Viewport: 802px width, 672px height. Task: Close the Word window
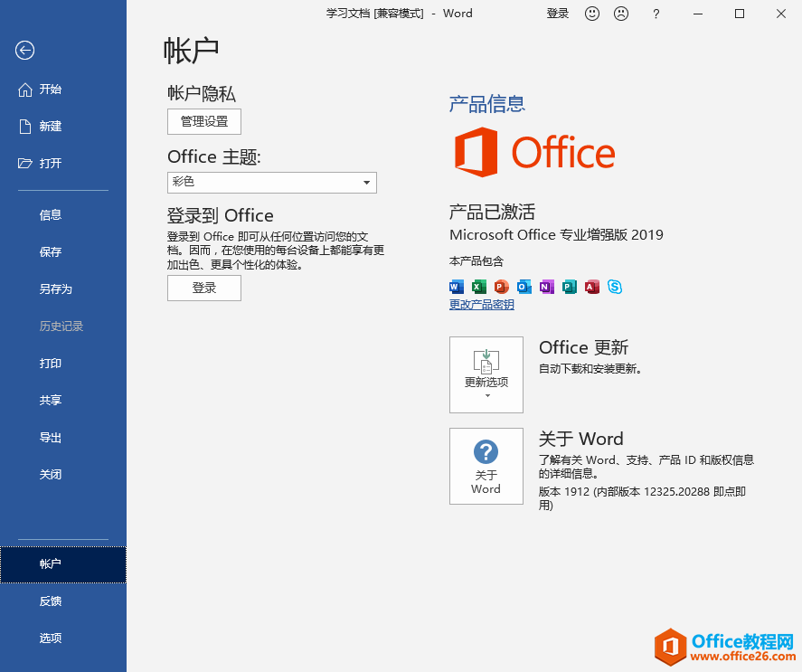click(x=780, y=14)
